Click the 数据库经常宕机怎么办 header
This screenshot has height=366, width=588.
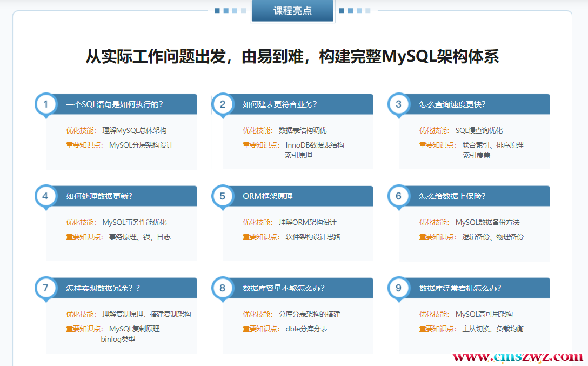tap(460, 288)
